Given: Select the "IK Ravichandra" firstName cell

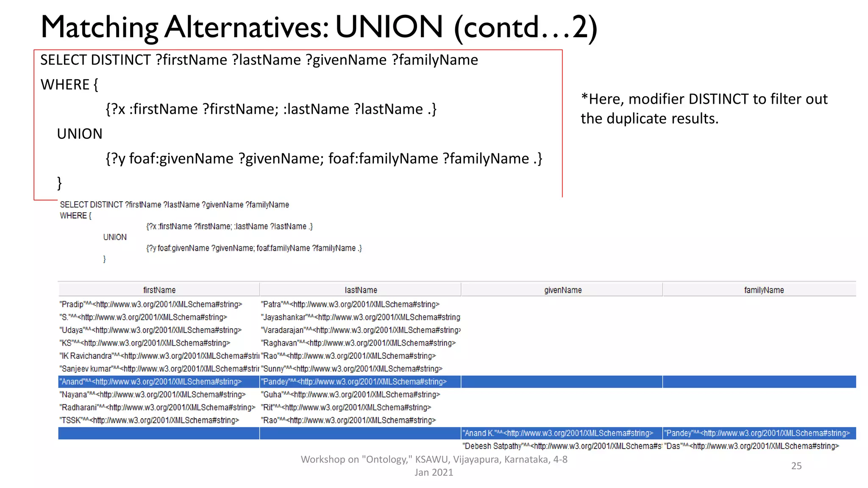Looking at the screenshot, I should (159, 356).
